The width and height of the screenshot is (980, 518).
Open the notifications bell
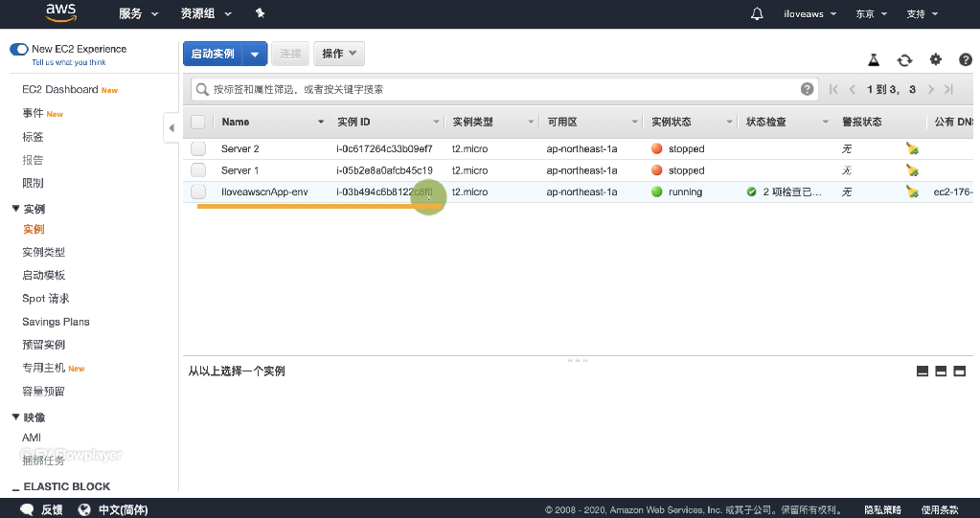click(x=756, y=13)
